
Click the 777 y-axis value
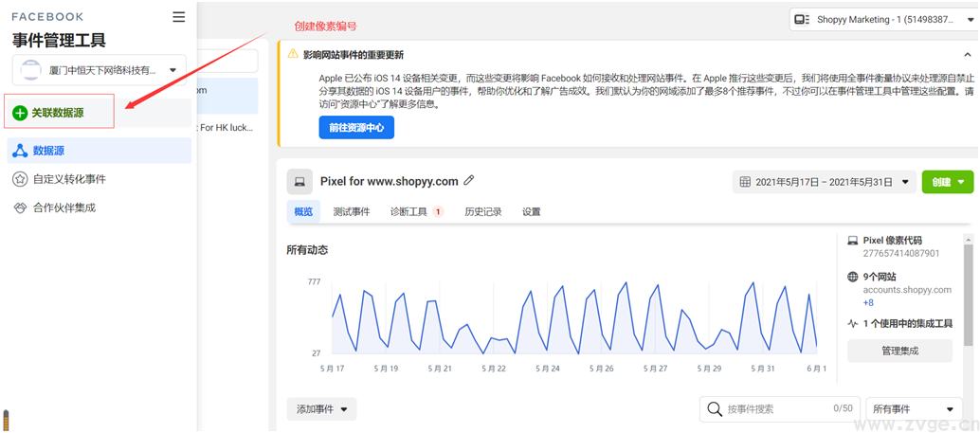(x=314, y=281)
